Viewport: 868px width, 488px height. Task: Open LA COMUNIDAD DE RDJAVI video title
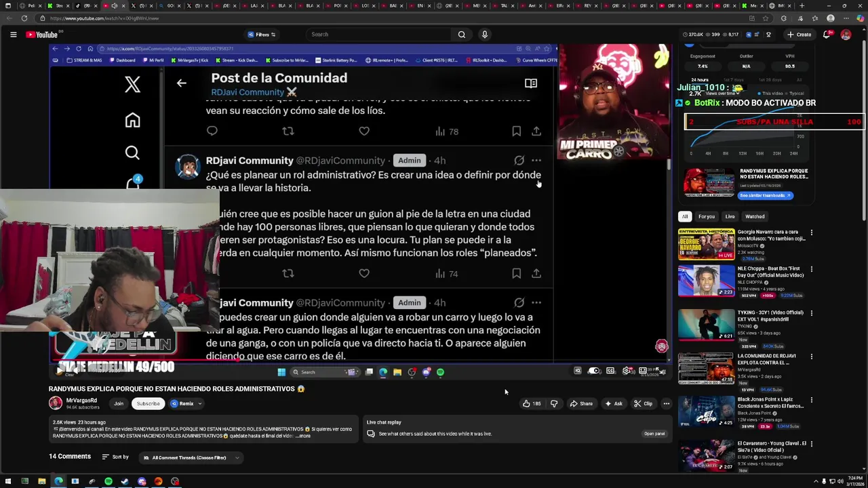(x=766, y=359)
